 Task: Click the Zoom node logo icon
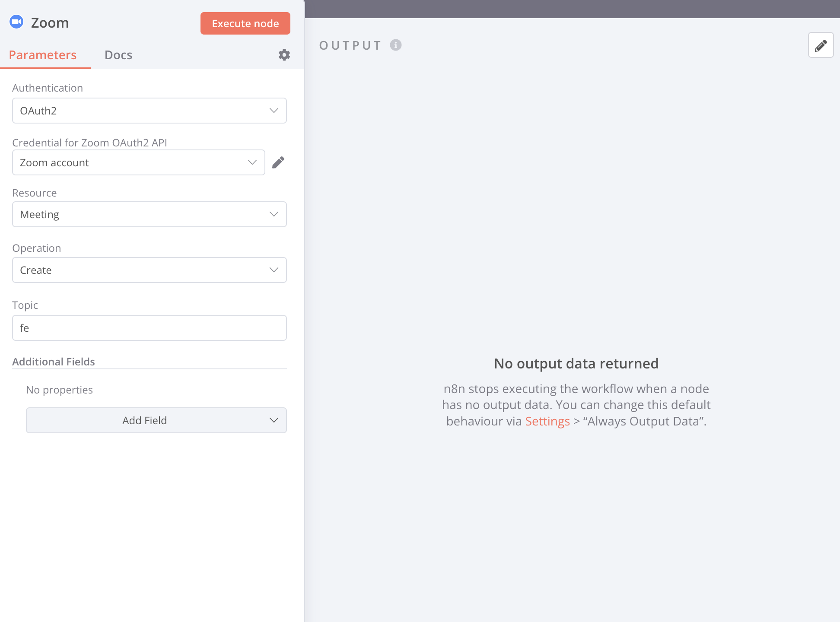(x=16, y=22)
